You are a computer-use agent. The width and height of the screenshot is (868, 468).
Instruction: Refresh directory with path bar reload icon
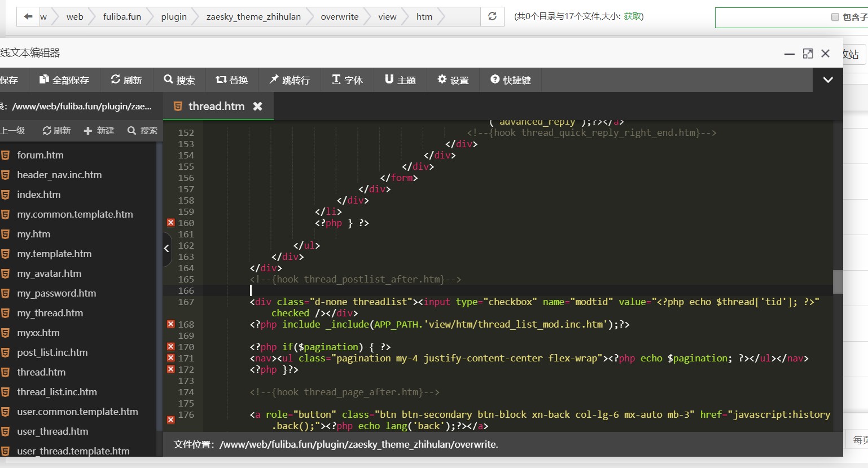pos(492,16)
